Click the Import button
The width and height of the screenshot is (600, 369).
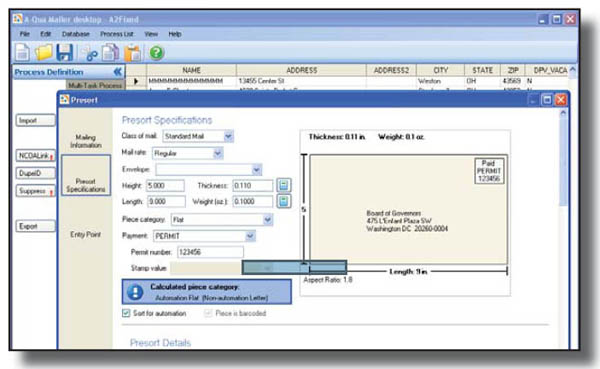35,120
